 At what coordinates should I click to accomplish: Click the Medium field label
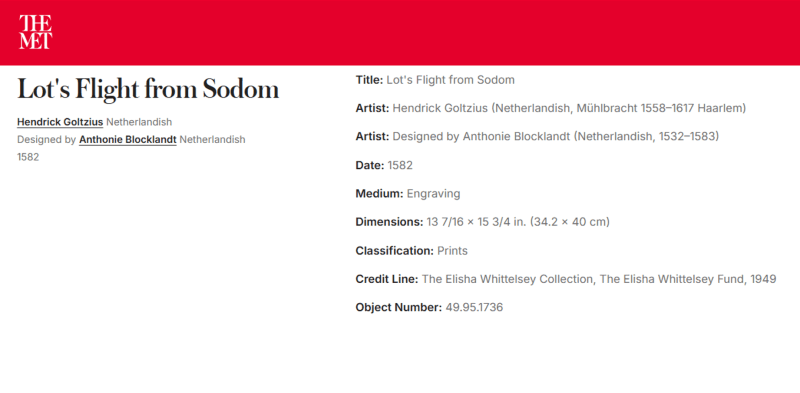click(380, 194)
